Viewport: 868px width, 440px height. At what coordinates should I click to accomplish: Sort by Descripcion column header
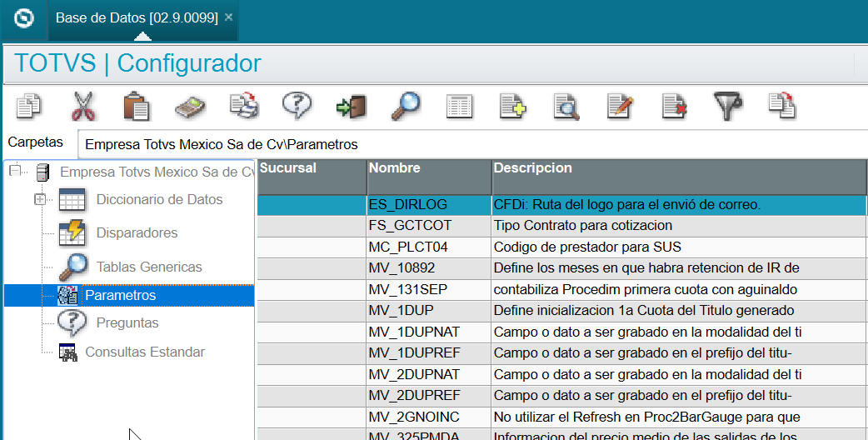pos(680,177)
